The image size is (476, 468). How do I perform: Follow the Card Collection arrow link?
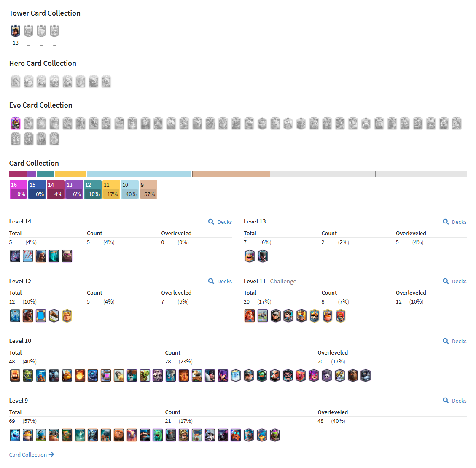point(32,455)
